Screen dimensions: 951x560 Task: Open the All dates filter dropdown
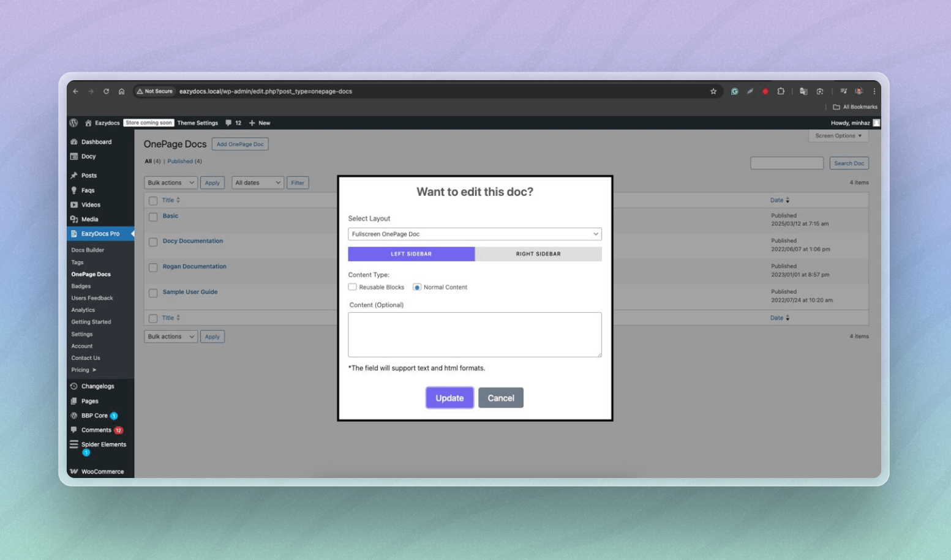257,182
